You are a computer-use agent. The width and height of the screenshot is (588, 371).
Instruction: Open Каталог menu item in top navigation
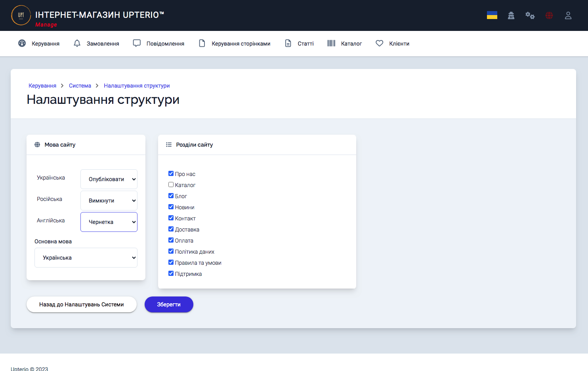(351, 44)
